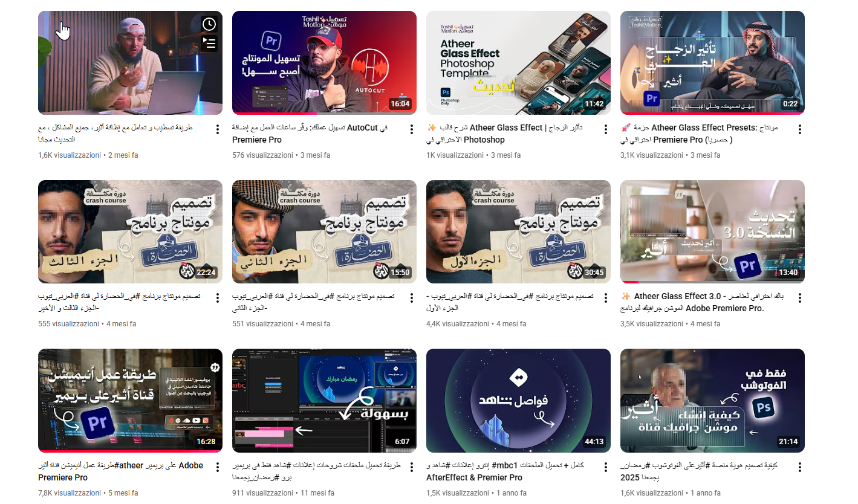Play the 0:22 Atheer Glass Effect Presets video
Image resolution: width=858 pixels, height=504 pixels.
point(712,63)
